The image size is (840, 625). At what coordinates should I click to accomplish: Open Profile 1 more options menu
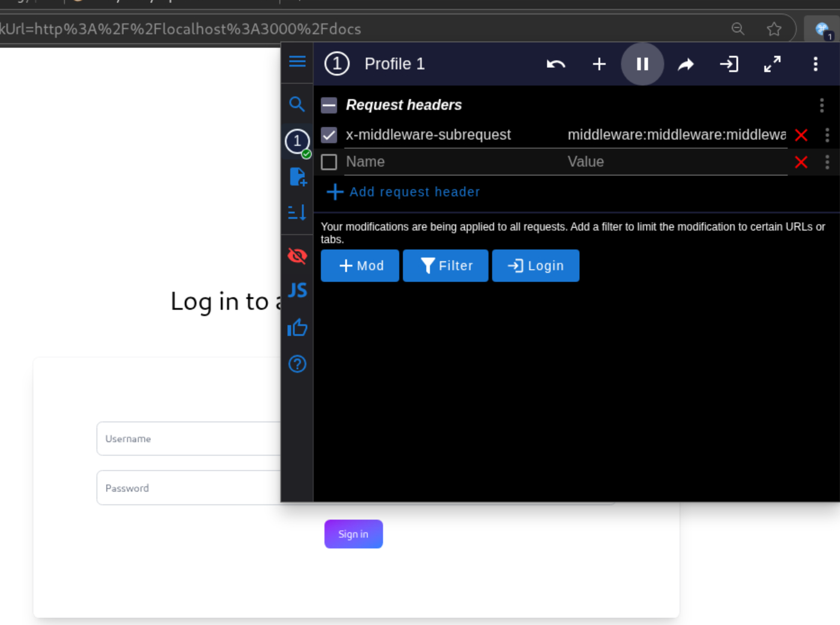pyautogui.click(x=815, y=64)
